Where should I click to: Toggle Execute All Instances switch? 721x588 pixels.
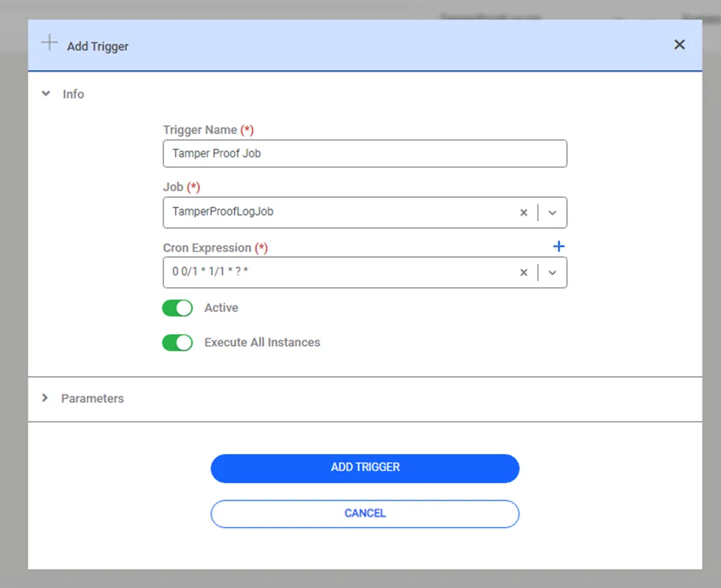(x=177, y=343)
